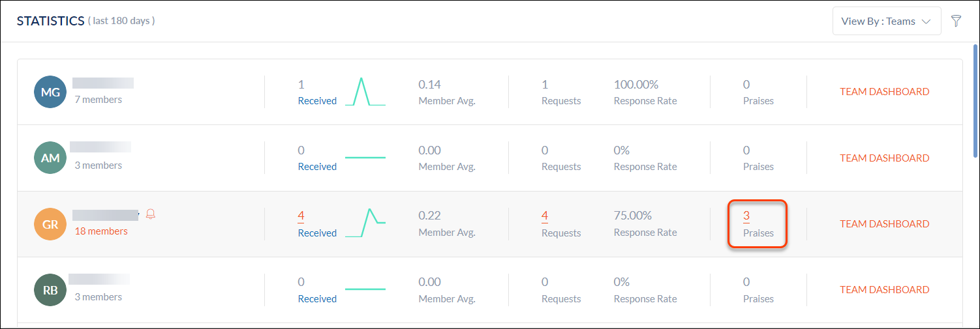The height and width of the screenshot is (329, 980).
Task: Click the MG team avatar
Action: pyautogui.click(x=50, y=92)
